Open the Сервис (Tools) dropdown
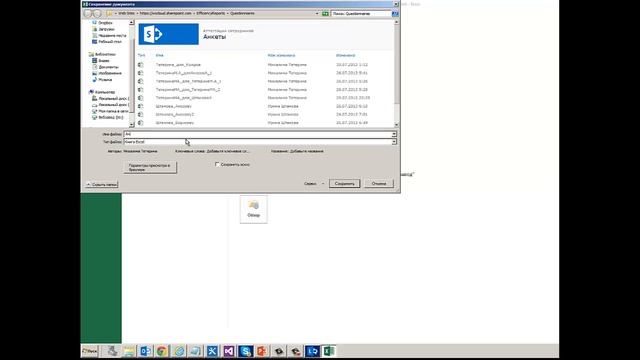This screenshot has width=640, height=360. coord(314,184)
